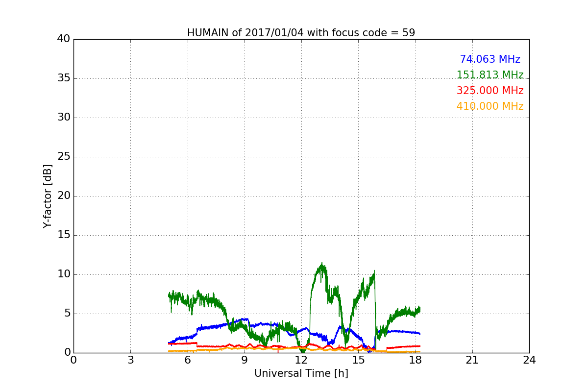588x392 pixels.
Task: Click x-axis tick label 15
Action: point(358,360)
